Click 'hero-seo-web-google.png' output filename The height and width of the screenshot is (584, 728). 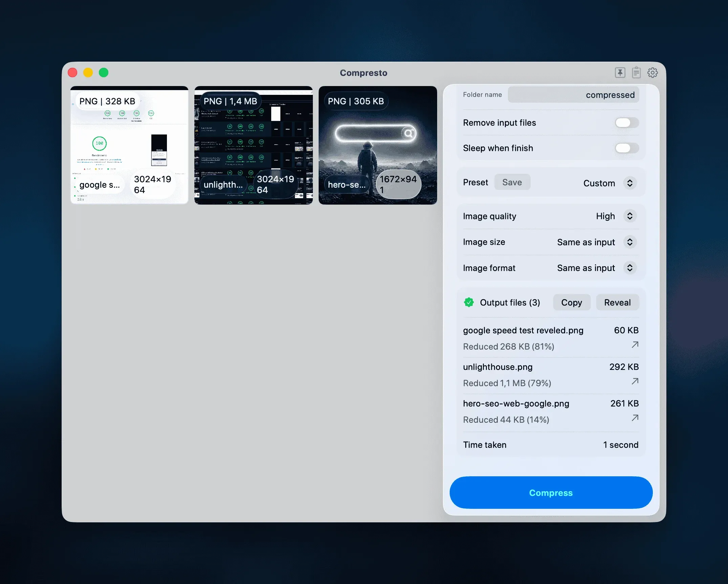[x=516, y=403]
